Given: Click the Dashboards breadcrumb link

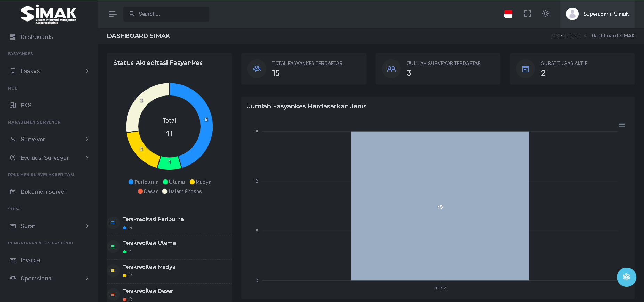Looking at the screenshot, I should point(564,36).
